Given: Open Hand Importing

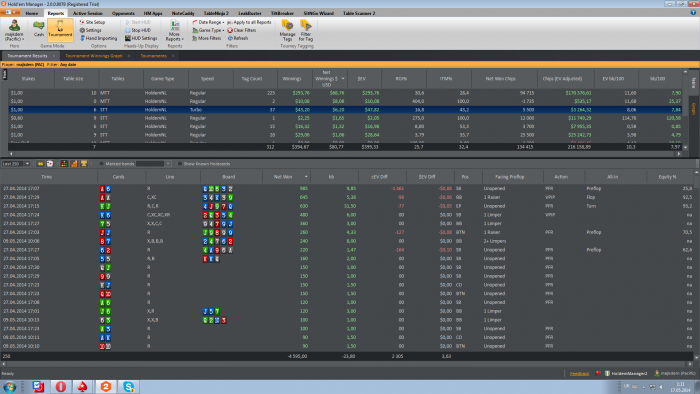Looking at the screenshot, I should point(99,38).
